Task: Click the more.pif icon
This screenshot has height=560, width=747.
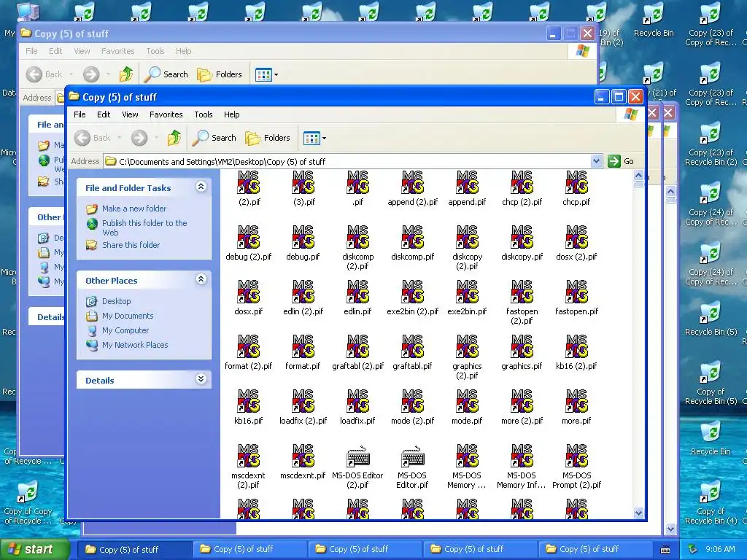Action: click(576, 402)
